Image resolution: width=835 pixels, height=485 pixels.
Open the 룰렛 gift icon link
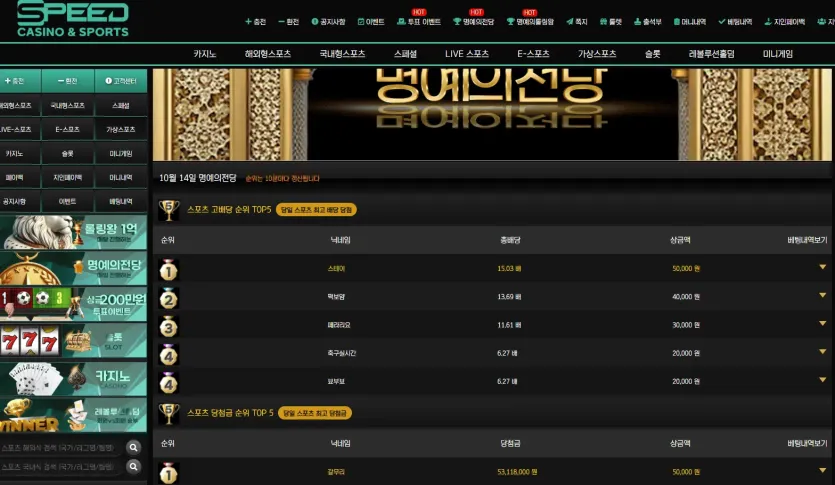point(611,22)
